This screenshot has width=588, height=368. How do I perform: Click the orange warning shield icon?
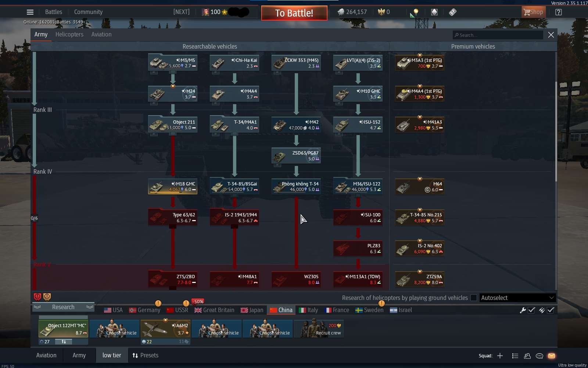point(47,297)
